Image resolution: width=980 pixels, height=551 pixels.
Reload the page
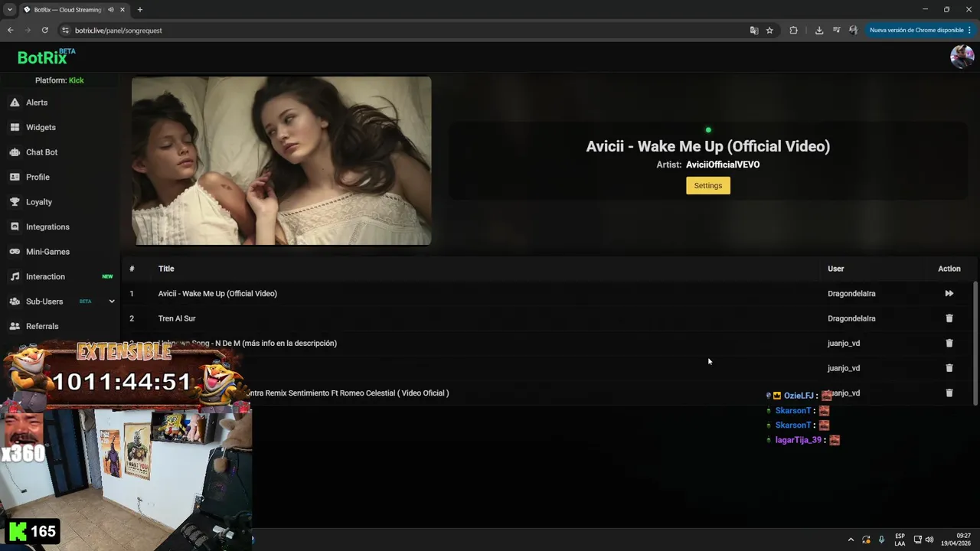45,31
